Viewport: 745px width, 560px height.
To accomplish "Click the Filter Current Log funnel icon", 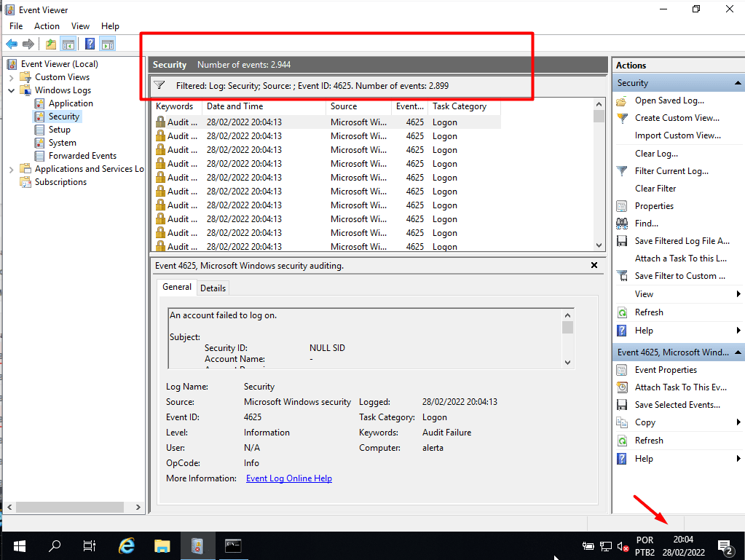I will coord(621,171).
